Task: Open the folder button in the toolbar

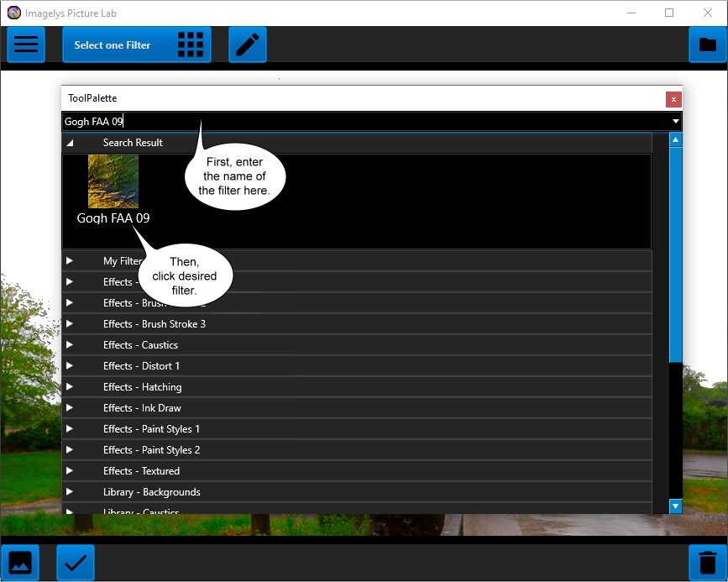Action: [708, 45]
